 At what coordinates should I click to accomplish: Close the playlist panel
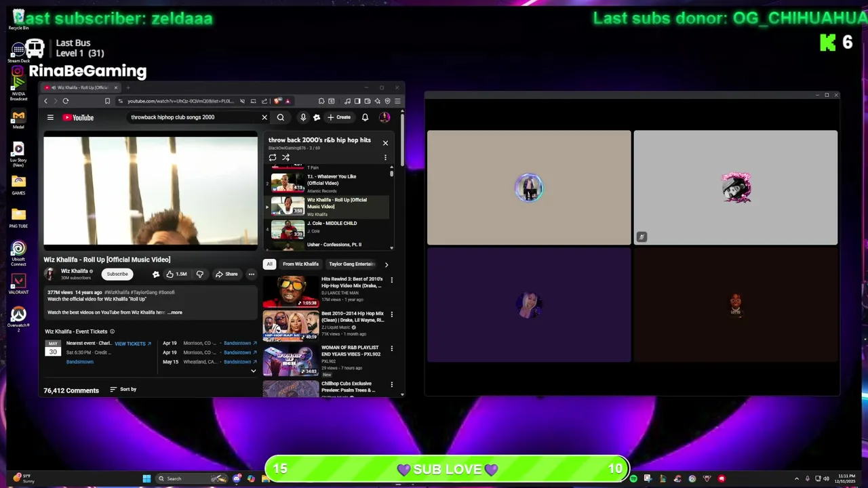[x=385, y=143]
